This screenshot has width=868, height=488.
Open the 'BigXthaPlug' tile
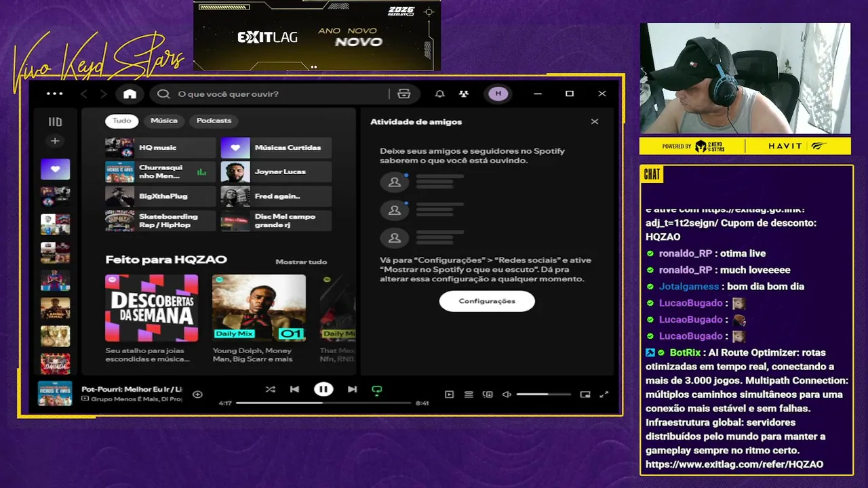[x=160, y=197]
